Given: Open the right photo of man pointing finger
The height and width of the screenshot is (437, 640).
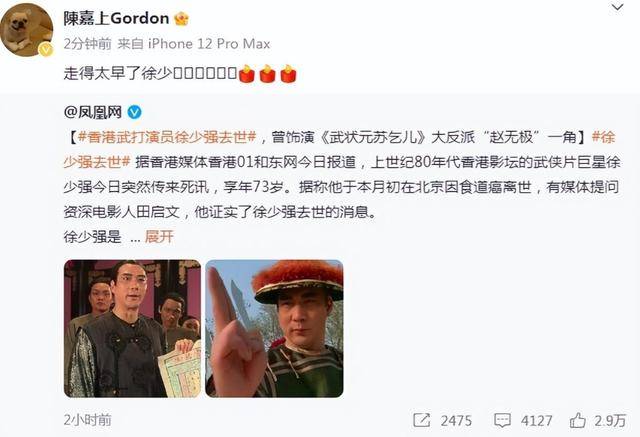Looking at the screenshot, I should [274, 328].
